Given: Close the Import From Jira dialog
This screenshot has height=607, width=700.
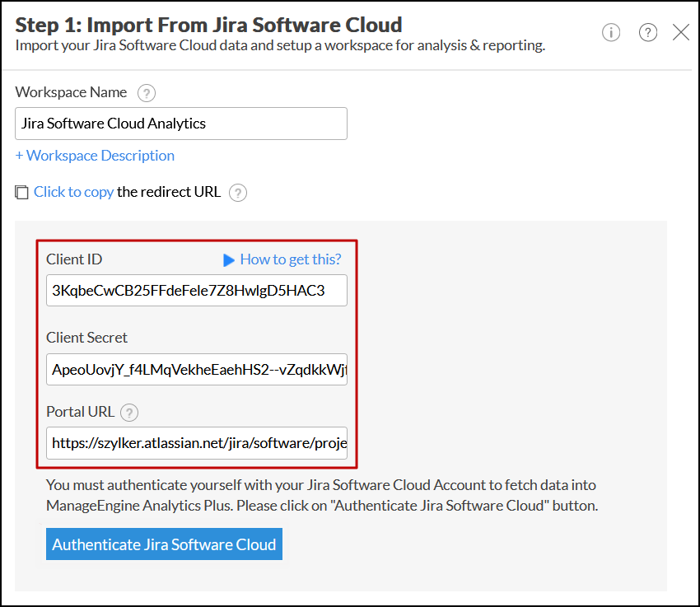Looking at the screenshot, I should 681,32.
